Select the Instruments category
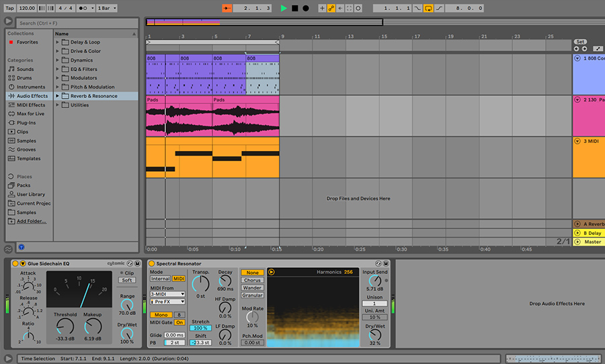The image size is (605, 364). tap(30, 87)
